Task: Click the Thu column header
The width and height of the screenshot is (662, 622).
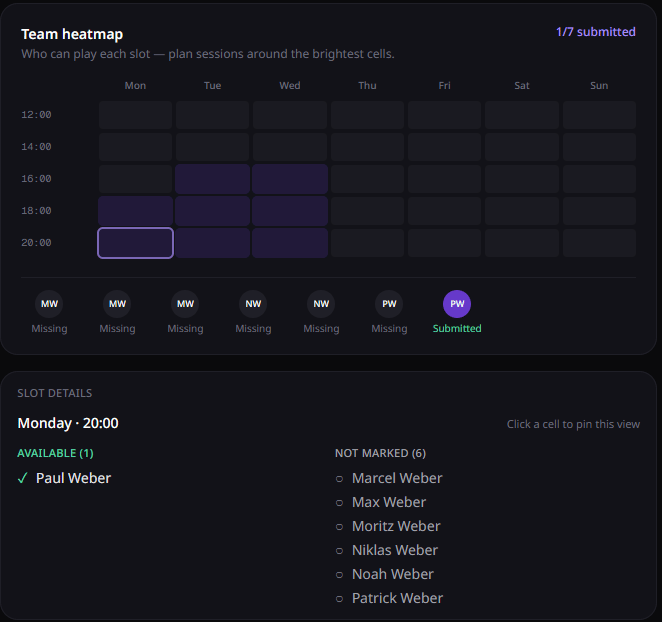Action: point(367,85)
